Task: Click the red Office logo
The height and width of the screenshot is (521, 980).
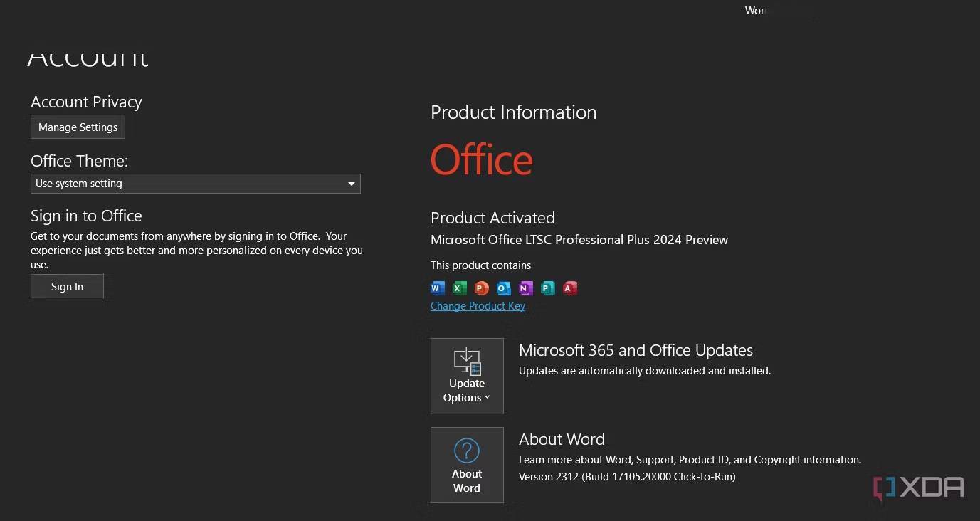Action: (x=481, y=159)
